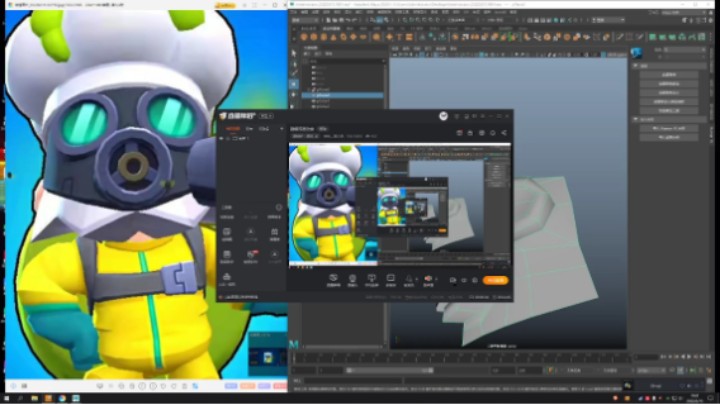Create a polygon sphere from Maya's shelf
Viewport: 720px width, 404px height.
pyautogui.click(x=304, y=37)
